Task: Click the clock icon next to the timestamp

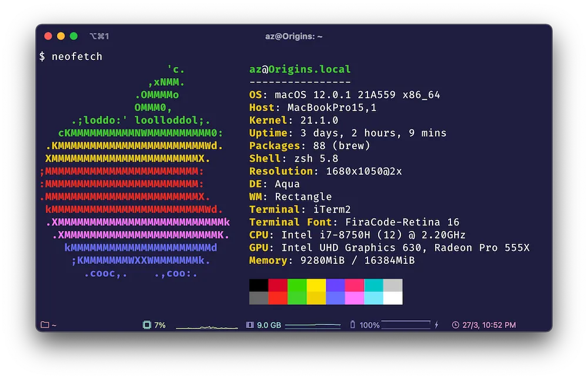Action: [x=456, y=324]
